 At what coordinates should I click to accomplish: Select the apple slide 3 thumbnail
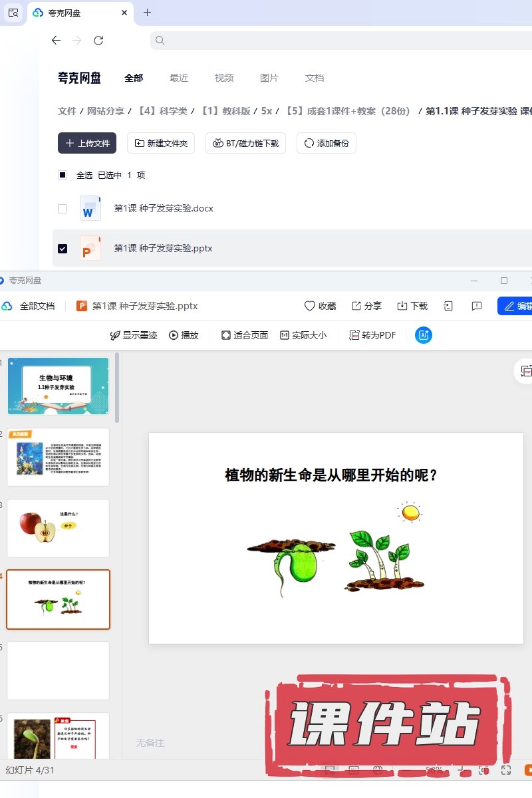(58, 528)
